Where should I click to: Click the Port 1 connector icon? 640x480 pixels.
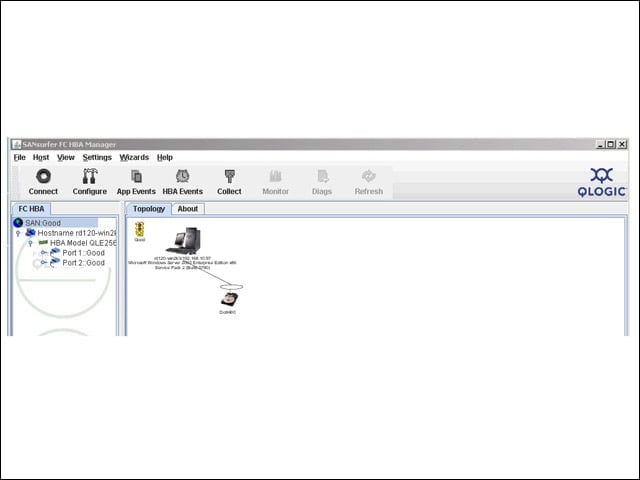[55, 253]
